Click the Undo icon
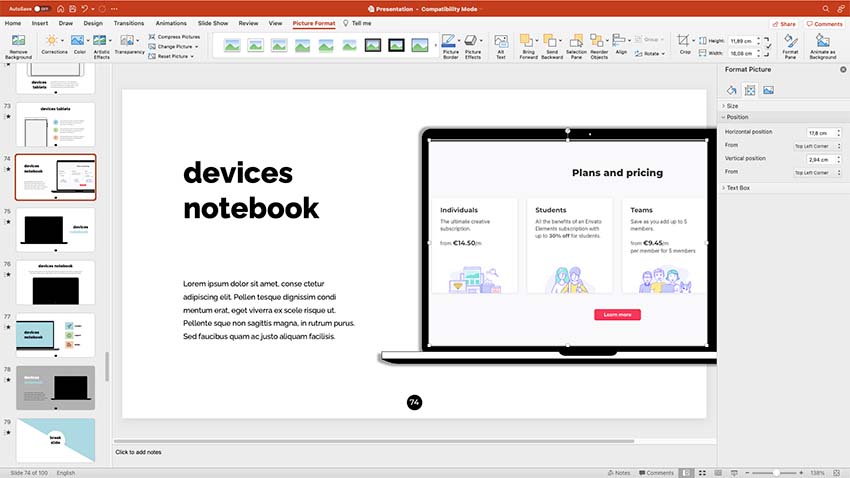The image size is (850, 478). click(x=85, y=9)
